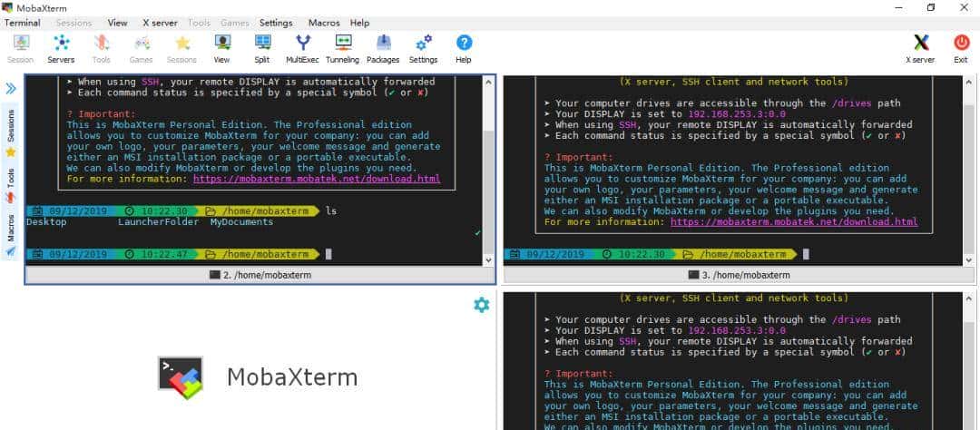Select terminal tab 2. /home/mobaxterm

click(259, 275)
